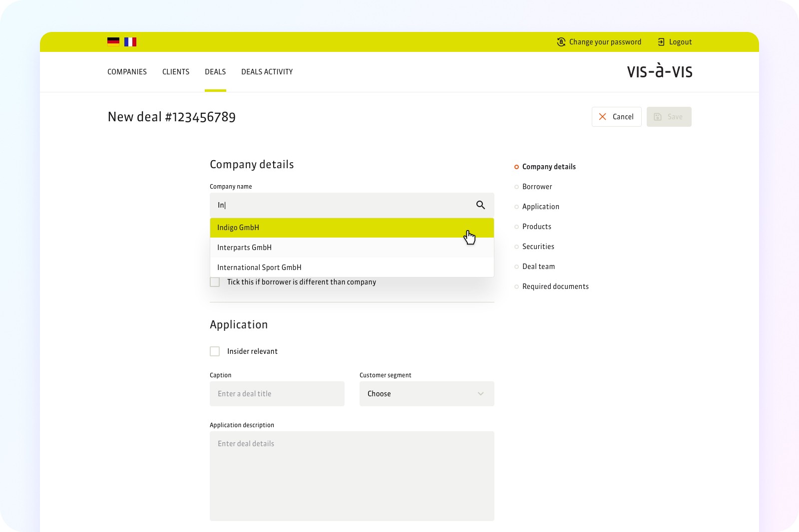
Task: Click the Caption deal title field
Action: pos(277,394)
